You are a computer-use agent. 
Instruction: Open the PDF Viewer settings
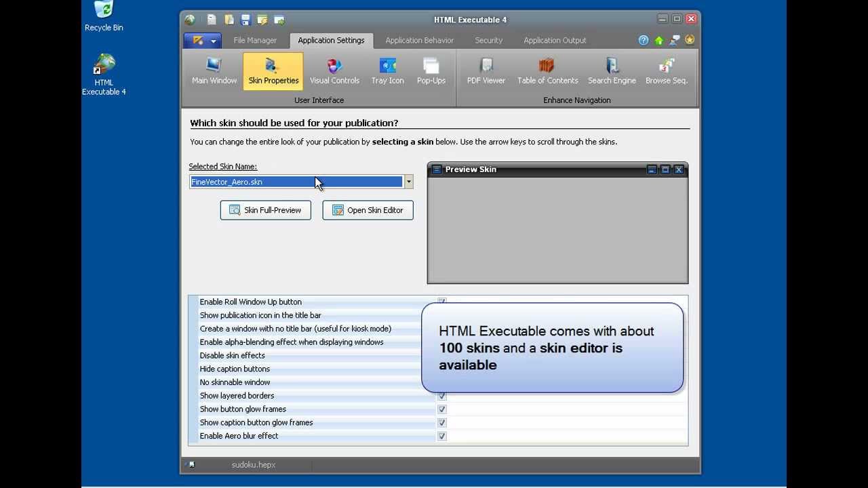coord(486,71)
